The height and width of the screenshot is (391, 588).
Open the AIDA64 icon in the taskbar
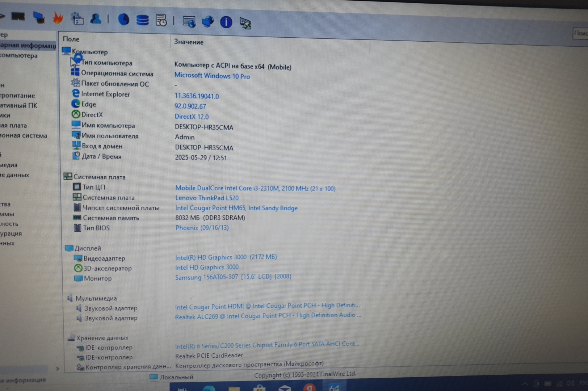[334, 387]
